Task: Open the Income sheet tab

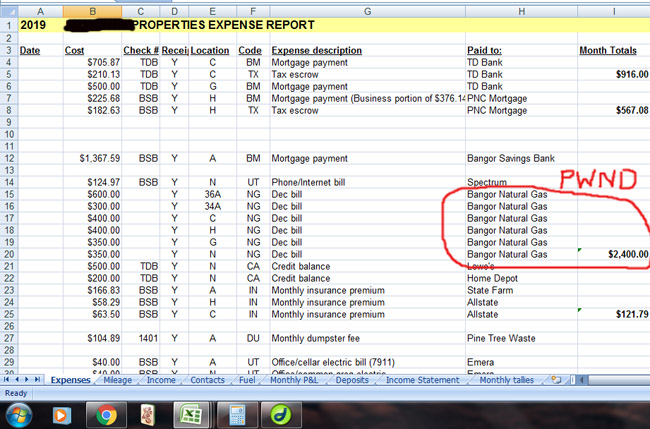Action: 161,380
